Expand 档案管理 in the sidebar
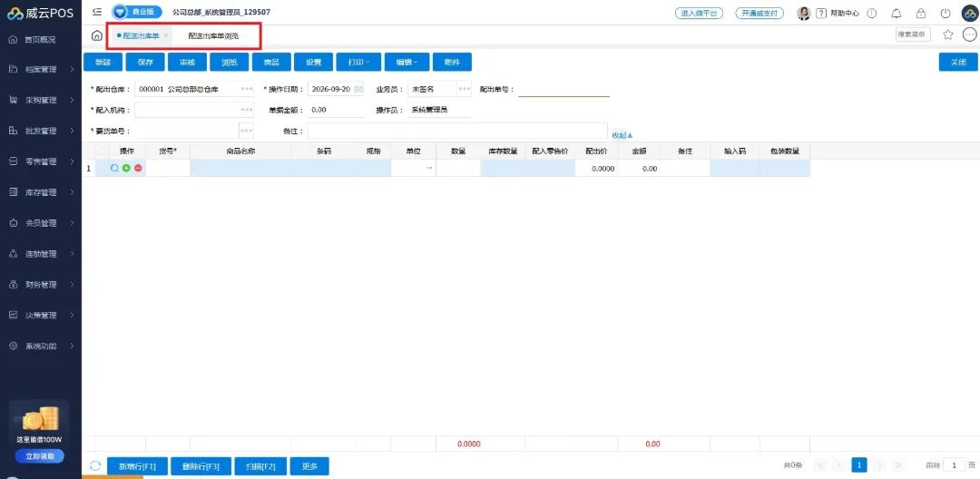The image size is (980, 479). [41, 69]
